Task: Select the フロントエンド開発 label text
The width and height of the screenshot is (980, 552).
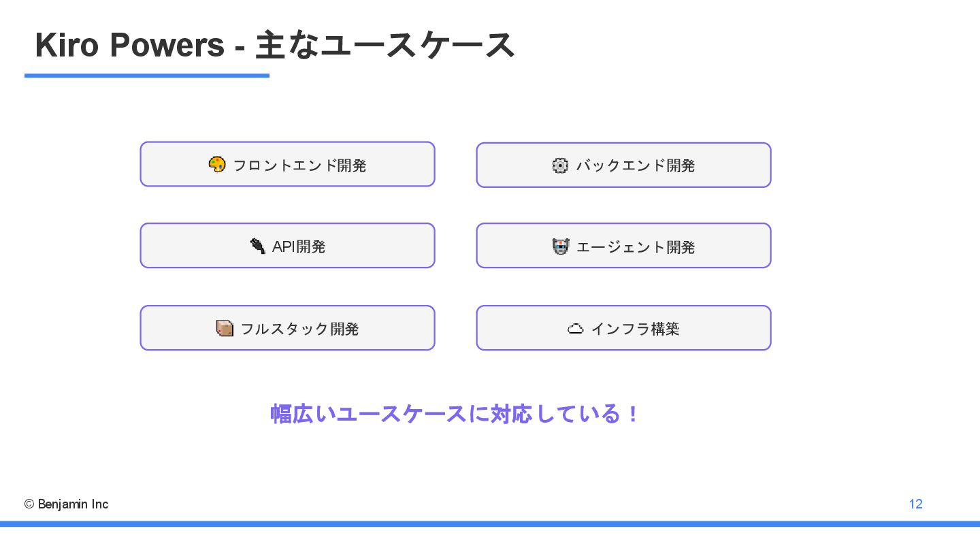Action: coord(299,165)
